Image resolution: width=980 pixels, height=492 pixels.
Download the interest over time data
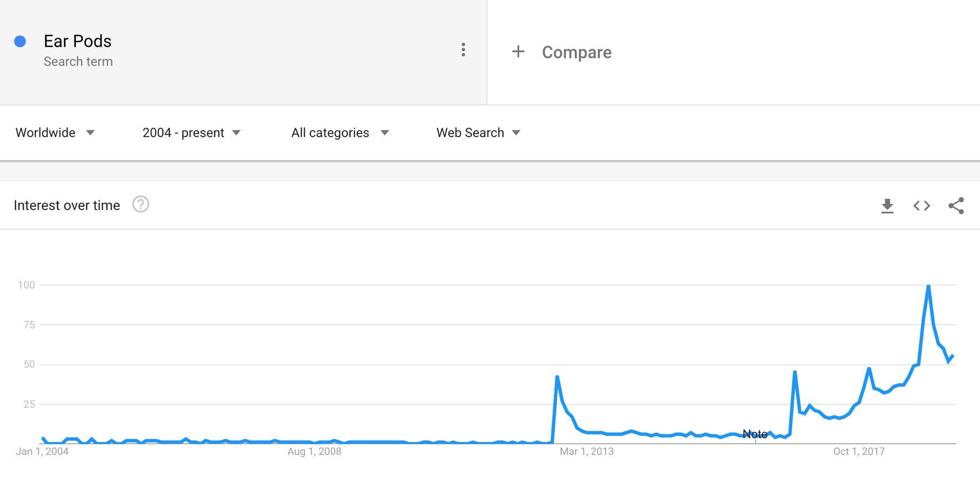887,206
